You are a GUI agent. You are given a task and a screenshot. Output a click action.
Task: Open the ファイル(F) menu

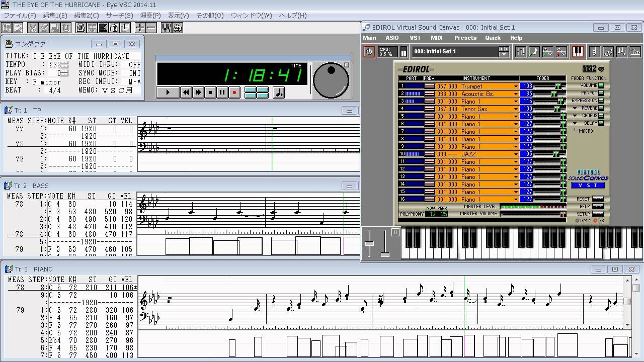click(x=20, y=15)
